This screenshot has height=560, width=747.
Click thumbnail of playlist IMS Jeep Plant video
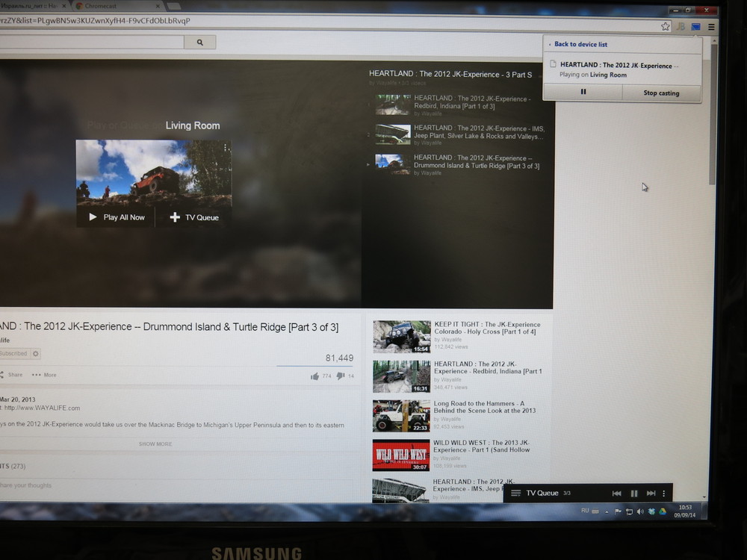pos(393,134)
